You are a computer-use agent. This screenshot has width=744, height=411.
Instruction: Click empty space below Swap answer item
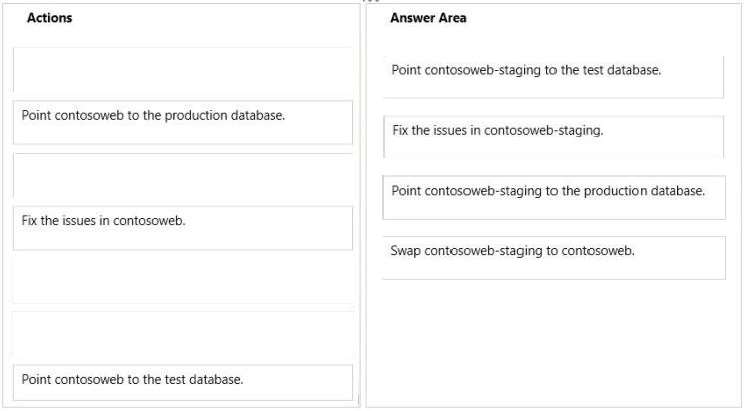[x=553, y=342]
